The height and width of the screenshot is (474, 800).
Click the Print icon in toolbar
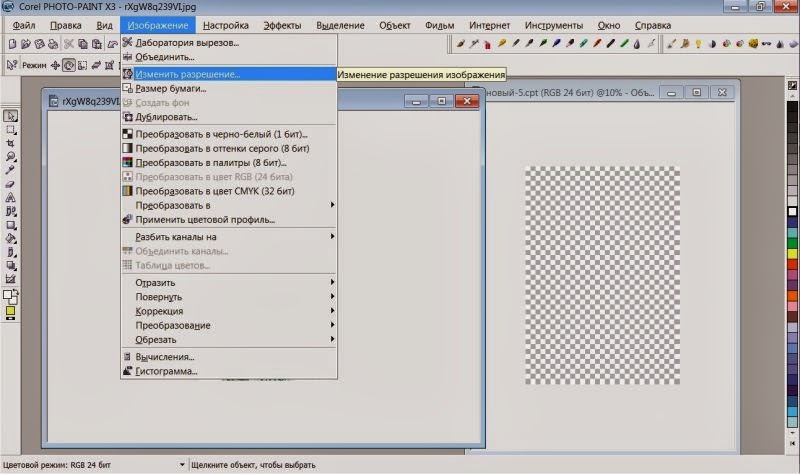tap(53, 44)
